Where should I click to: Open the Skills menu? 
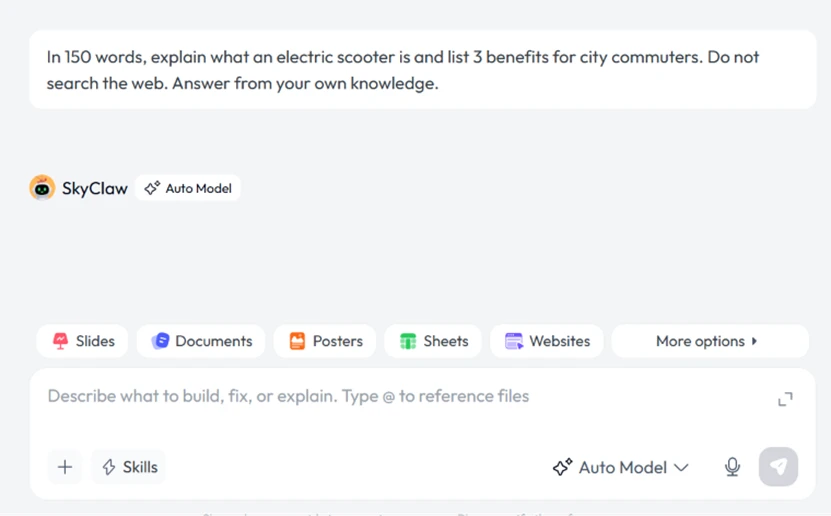[x=129, y=467]
